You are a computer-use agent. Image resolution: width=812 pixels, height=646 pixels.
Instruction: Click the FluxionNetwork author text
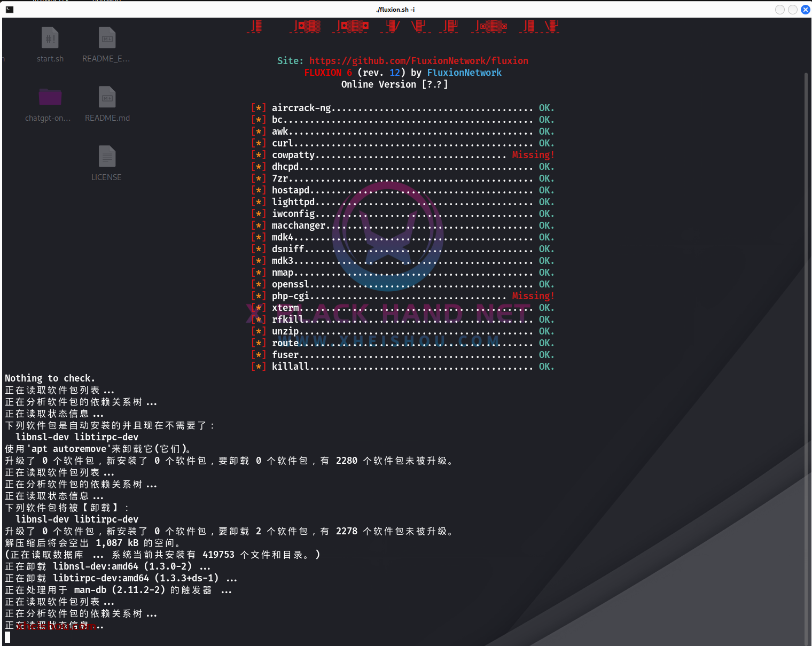[464, 73]
